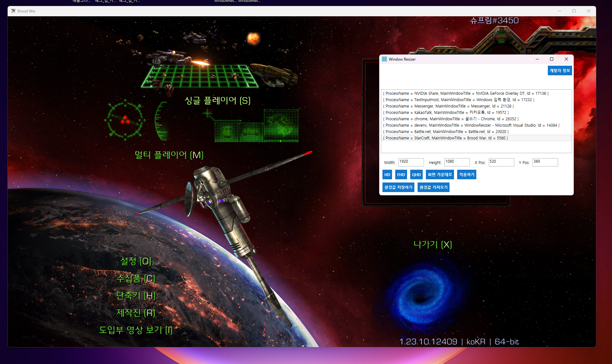Viewport: 612px width, 364px height.
Task: Click the 슈프림#3450 profile name
Action: [x=494, y=21]
